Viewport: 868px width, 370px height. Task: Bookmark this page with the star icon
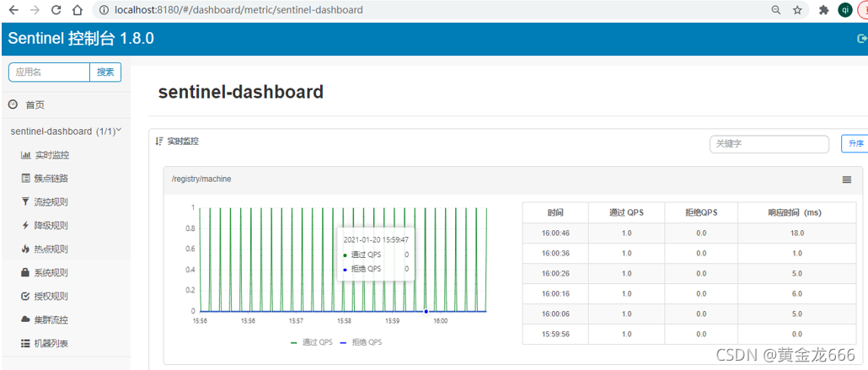click(x=797, y=10)
